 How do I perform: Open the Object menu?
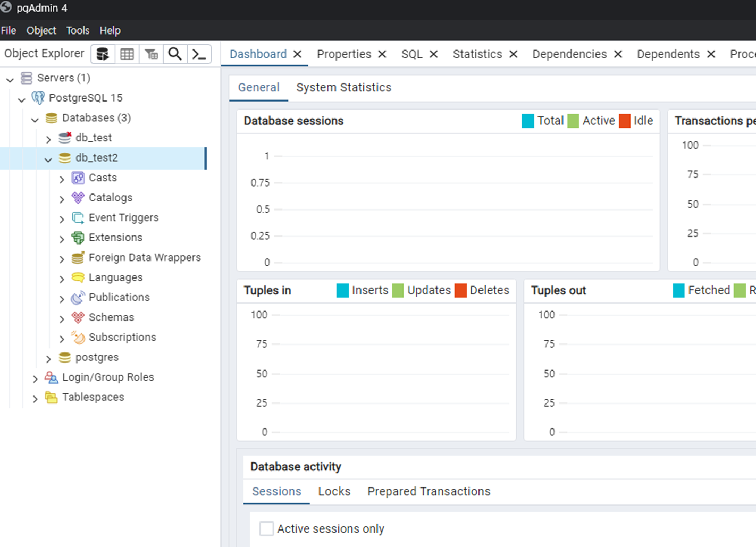click(41, 30)
